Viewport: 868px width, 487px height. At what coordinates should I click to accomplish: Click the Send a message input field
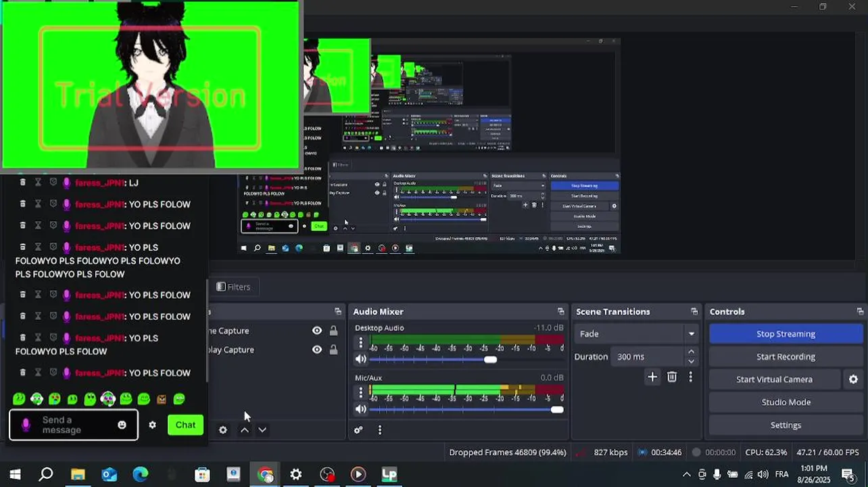click(x=74, y=425)
